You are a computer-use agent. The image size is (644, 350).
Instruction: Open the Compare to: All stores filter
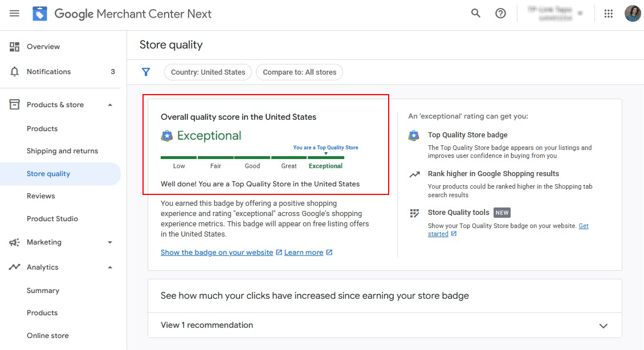300,72
